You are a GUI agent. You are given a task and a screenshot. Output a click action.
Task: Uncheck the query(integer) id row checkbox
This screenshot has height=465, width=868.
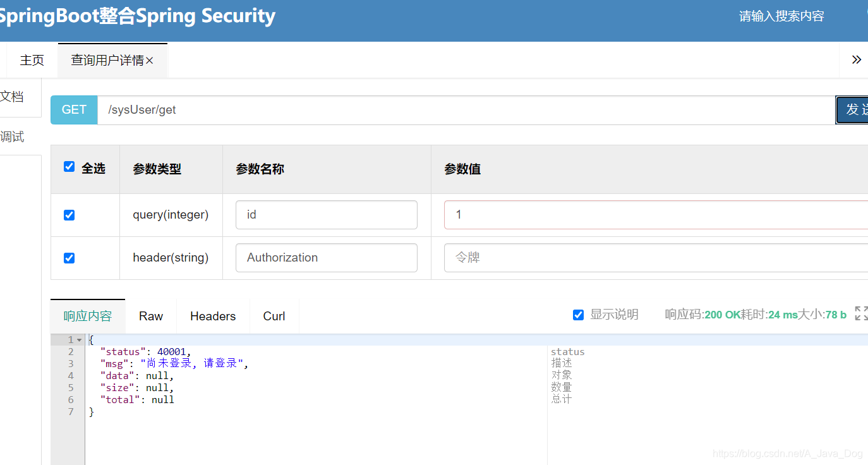pyautogui.click(x=69, y=215)
